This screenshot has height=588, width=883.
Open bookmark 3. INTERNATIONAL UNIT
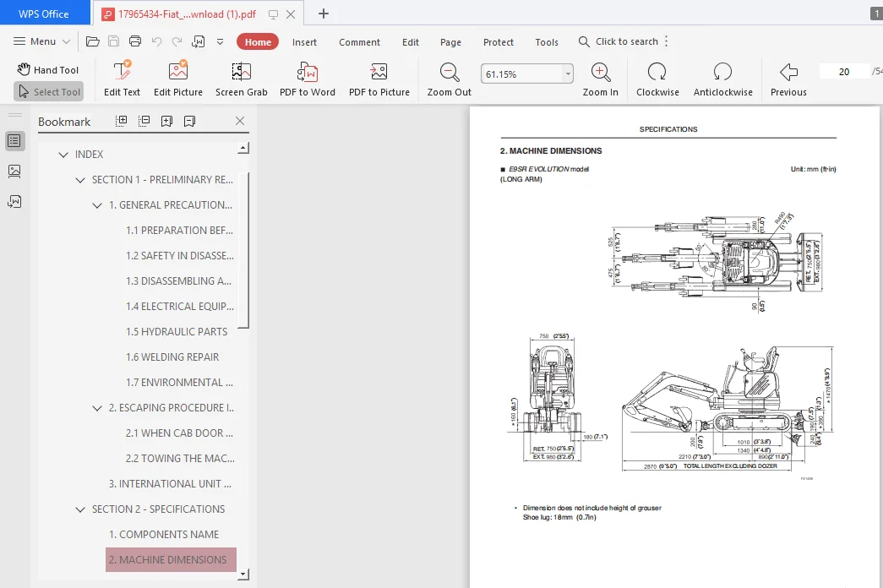click(170, 484)
